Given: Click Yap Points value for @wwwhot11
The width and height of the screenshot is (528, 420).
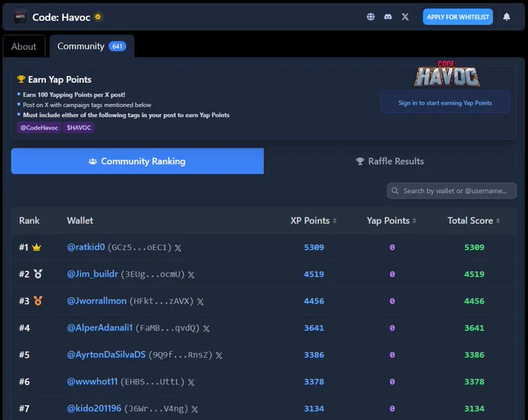Looking at the screenshot, I should (x=392, y=382).
